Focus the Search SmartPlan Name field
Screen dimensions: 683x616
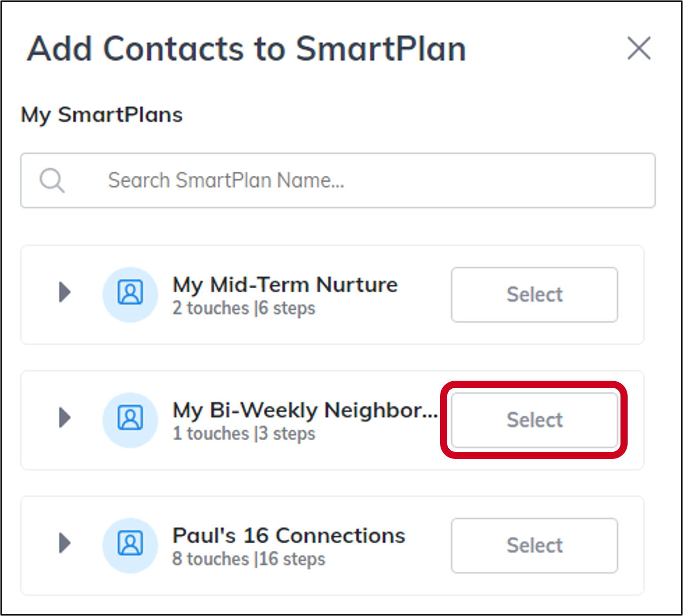tap(338, 180)
